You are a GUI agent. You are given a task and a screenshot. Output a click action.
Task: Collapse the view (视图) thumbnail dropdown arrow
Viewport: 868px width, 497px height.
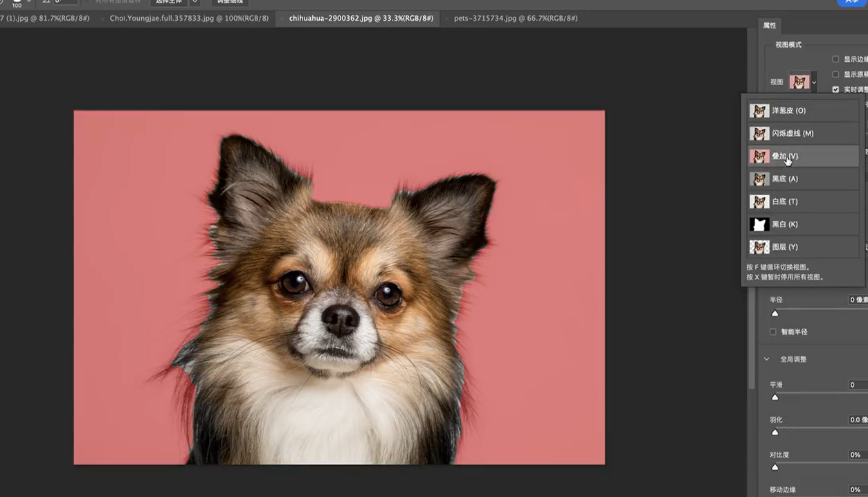tap(814, 82)
